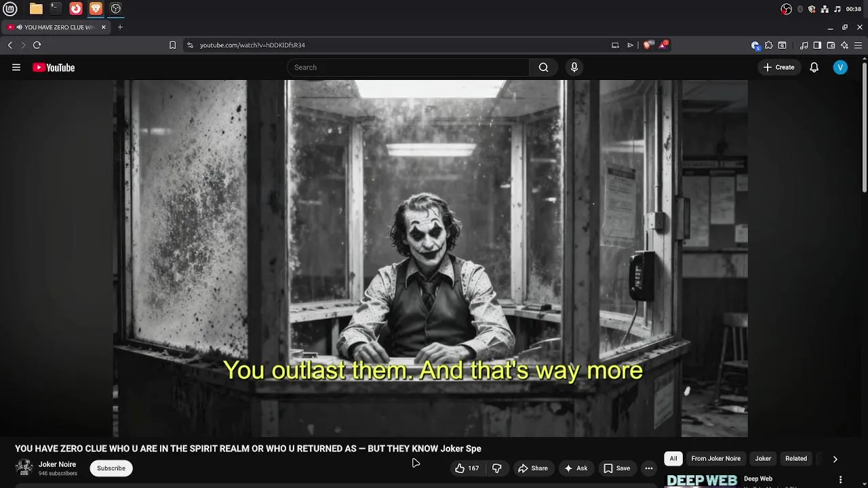
Task: Open the Brave Shields lion icon
Action: click(647, 45)
